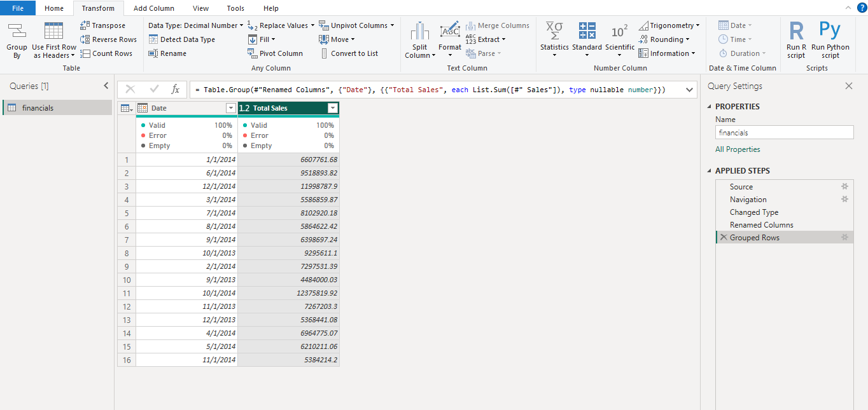868x410 pixels.
Task: Confirm formula with the checkmark
Action: (154, 90)
